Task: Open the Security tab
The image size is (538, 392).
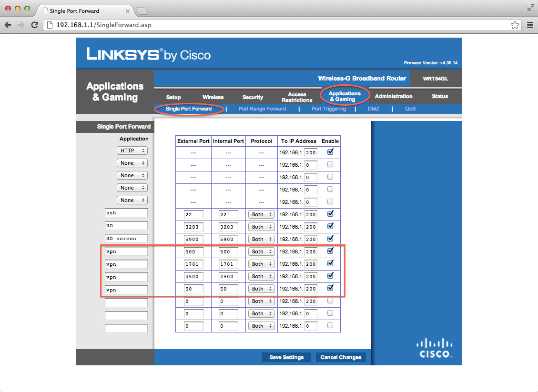Action: tap(253, 97)
